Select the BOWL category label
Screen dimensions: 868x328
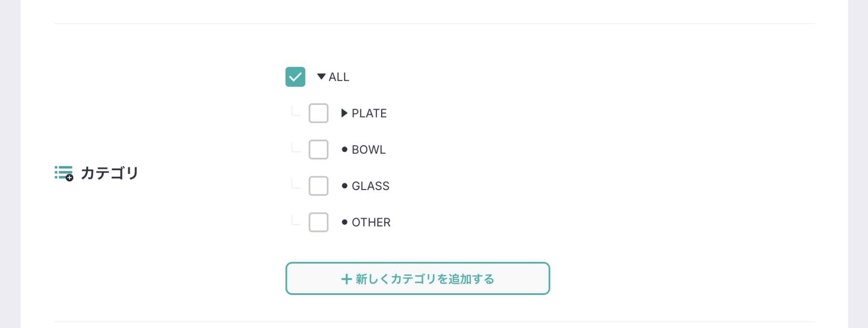click(369, 150)
